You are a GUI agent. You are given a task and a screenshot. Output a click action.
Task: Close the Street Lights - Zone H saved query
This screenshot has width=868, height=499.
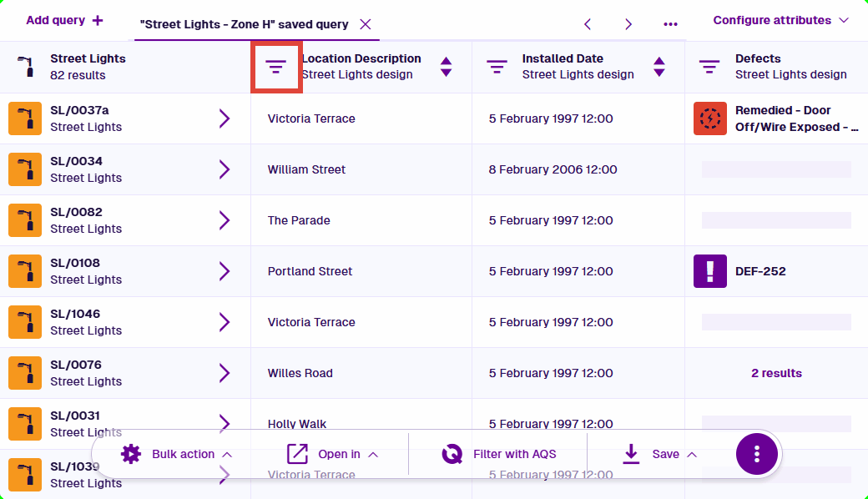point(366,24)
